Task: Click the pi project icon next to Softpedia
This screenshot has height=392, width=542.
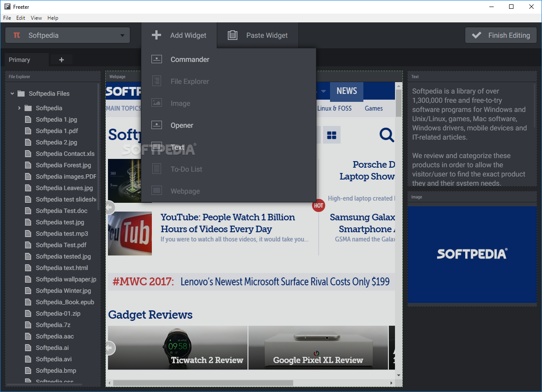Action: click(x=17, y=35)
